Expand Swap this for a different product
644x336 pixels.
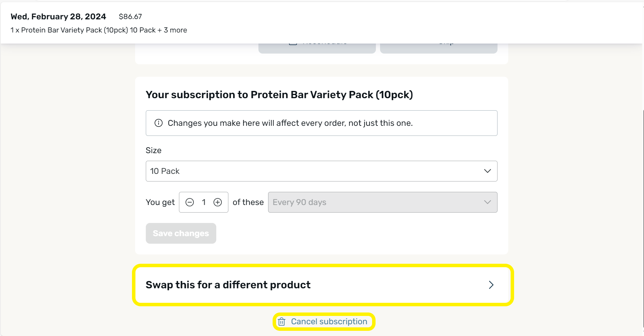click(x=321, y=285)
